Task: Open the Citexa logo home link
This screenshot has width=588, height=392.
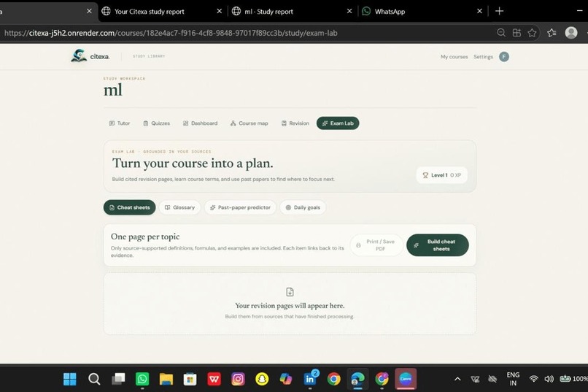Action: (90, 56)
